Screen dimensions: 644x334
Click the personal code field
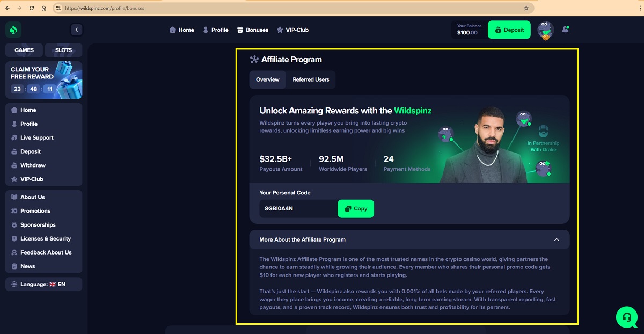point(298,208)
